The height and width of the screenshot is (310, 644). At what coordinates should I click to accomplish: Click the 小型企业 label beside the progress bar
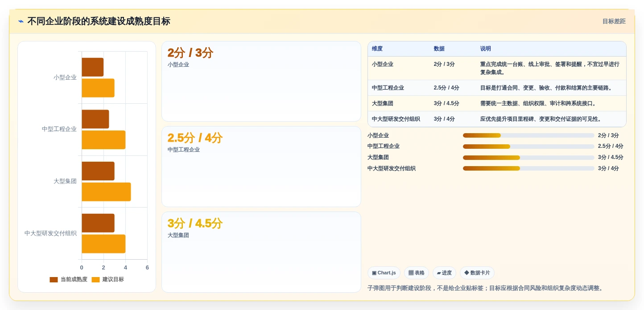coord(378,135)
